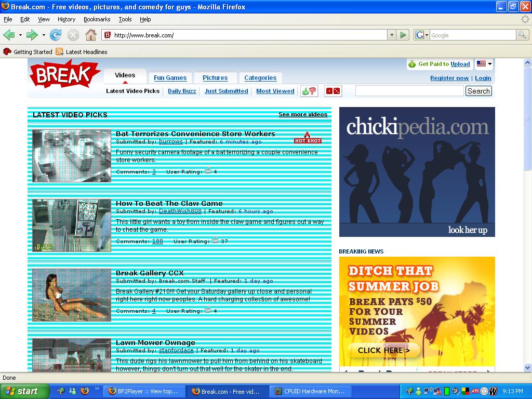Viewport: 532px width, 399px height.
Task: Click the Google search input field
Action: pyautogui.click(x=473, y=35)
